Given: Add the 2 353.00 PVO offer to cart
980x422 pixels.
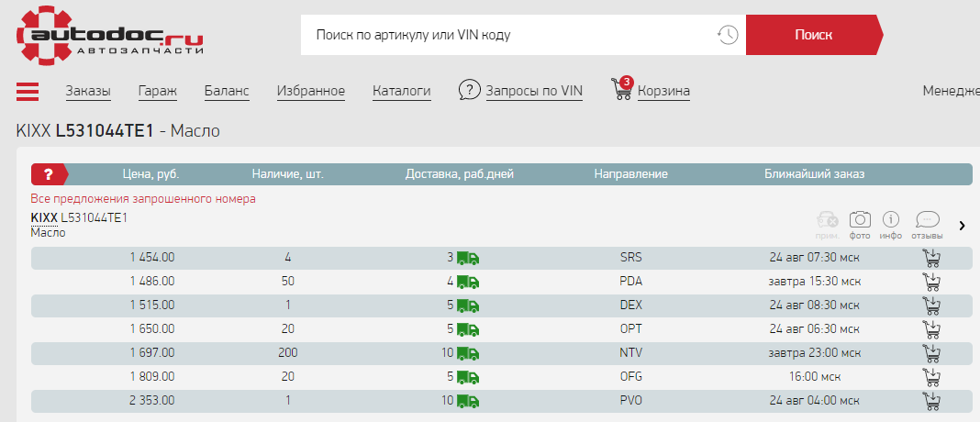Looking at the screenshot, I should (931, 401).
